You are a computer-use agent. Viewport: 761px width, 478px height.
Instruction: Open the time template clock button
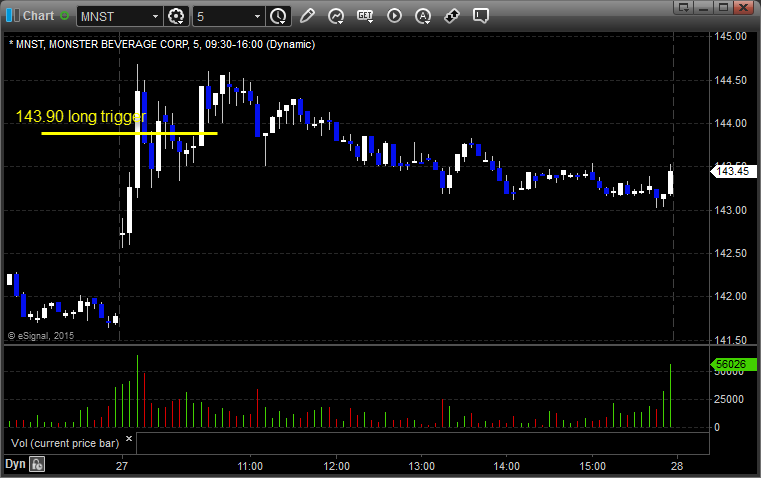(278, 16)
